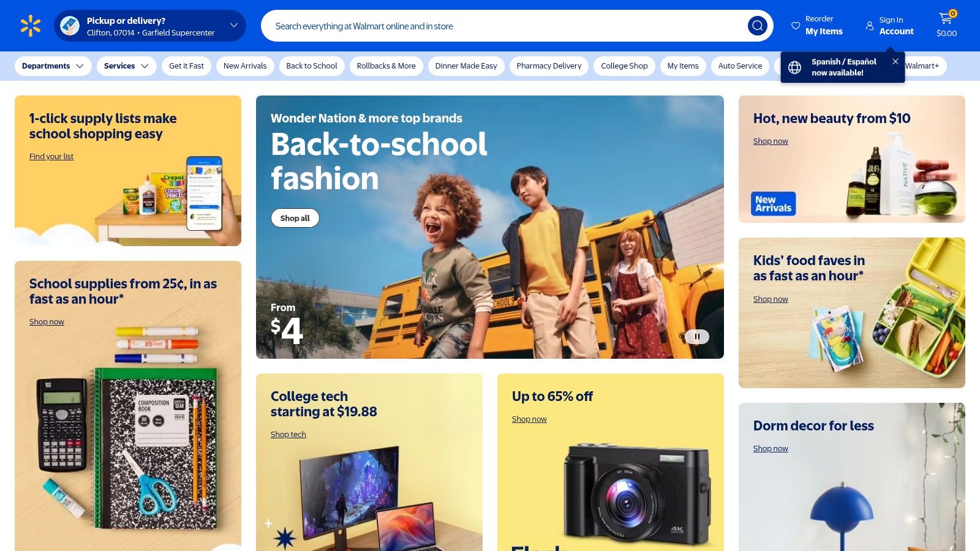980x551 pixels.
Task: Click Shop now under Kids' food faves
Action: pyautogui.click(x=771, y=299)
